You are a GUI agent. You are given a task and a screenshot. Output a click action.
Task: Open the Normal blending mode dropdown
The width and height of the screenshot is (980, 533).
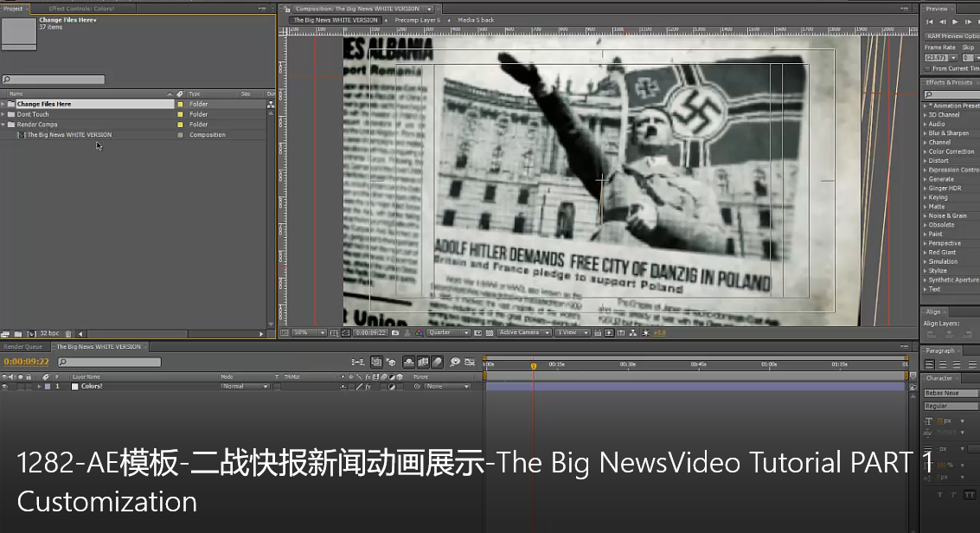[x=245, y=387]
